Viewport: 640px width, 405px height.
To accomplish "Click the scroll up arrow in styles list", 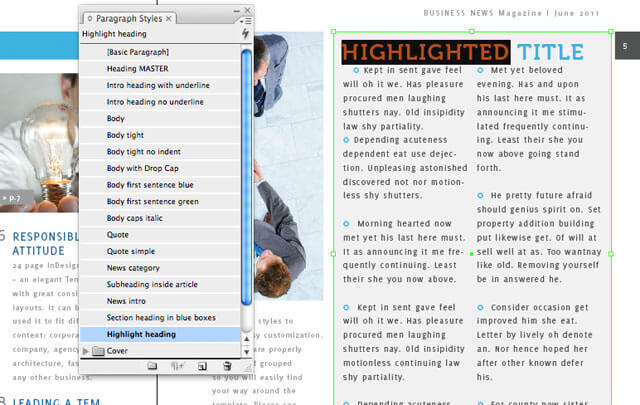I will point(246,338).
